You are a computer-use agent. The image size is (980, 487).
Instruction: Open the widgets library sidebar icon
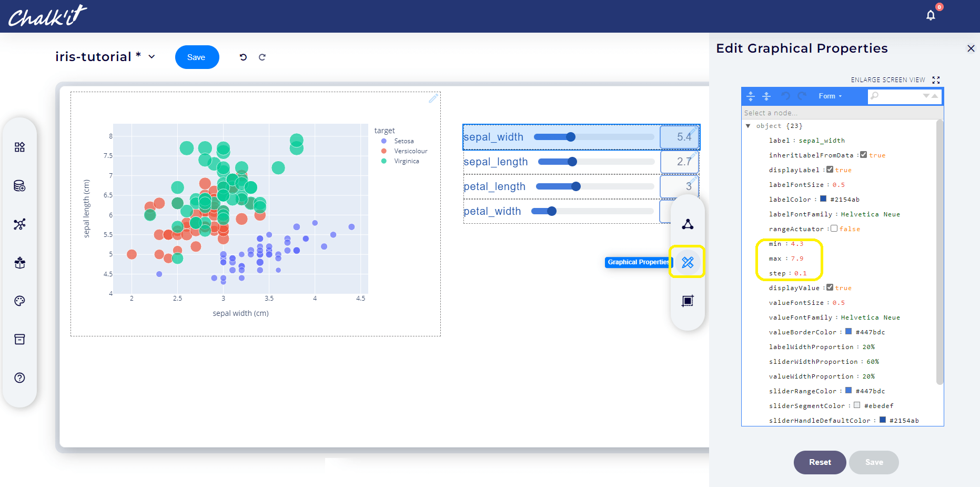[x=19, y=147]
